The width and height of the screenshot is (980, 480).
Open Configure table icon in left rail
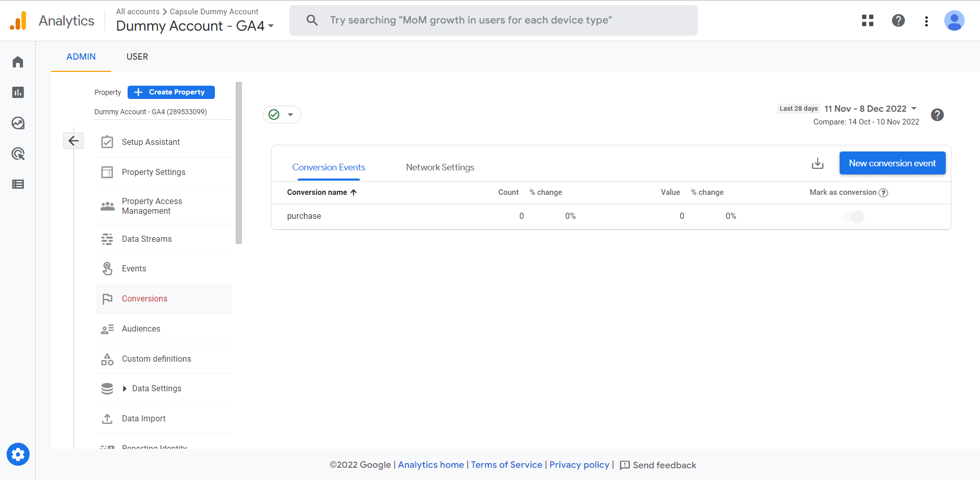tap(18, 184)
